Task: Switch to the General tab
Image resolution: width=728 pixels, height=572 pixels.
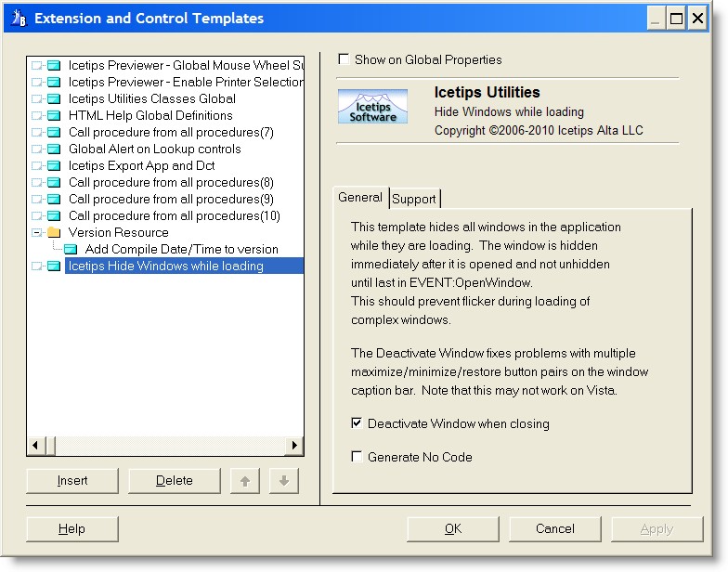Action: coord(360,197)
